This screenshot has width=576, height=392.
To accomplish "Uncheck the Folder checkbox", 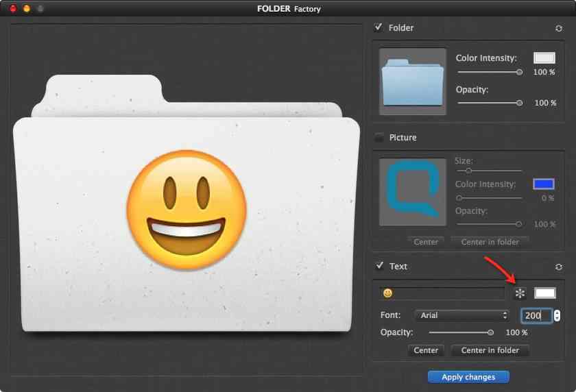I will coord(379,27).
